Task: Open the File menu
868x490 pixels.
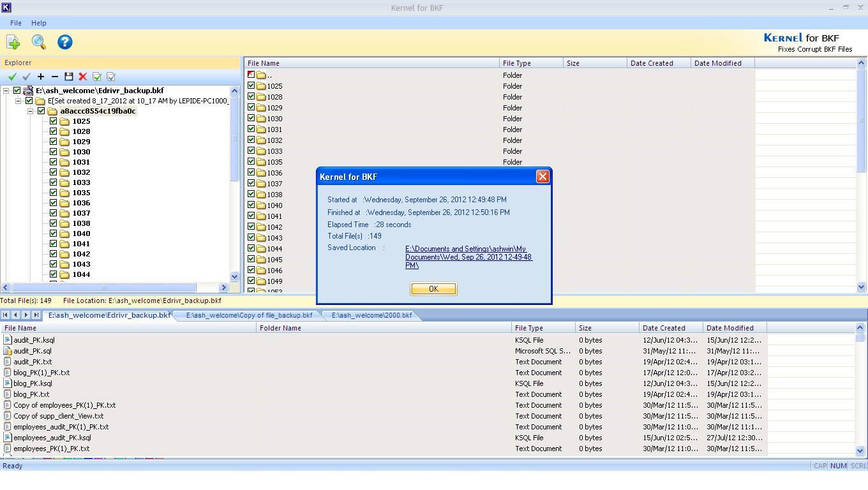Action: [16, 23]
